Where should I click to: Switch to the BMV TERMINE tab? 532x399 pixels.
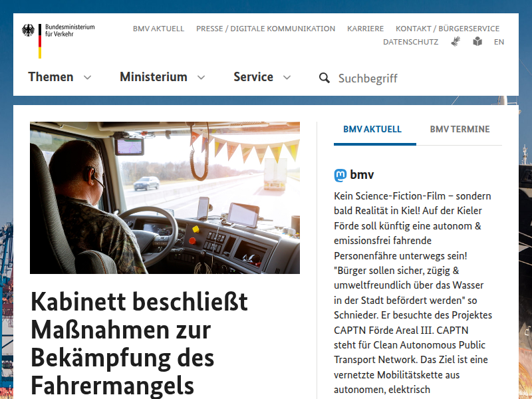coord(460,129)
